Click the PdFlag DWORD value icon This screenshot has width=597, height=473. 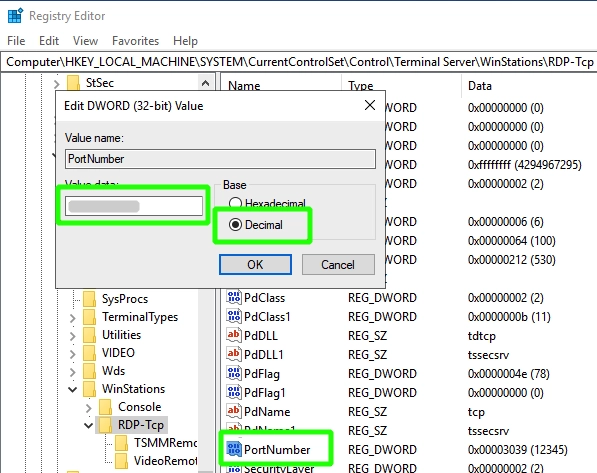coord(233,373)
